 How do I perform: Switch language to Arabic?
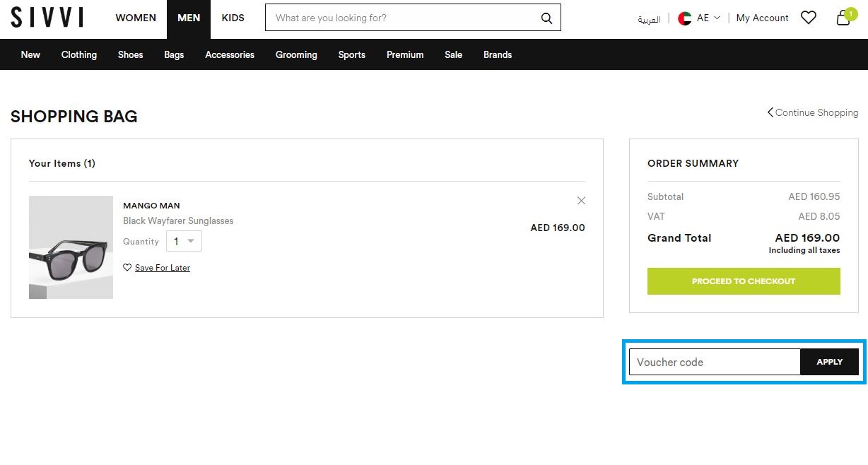coord(649,19)
